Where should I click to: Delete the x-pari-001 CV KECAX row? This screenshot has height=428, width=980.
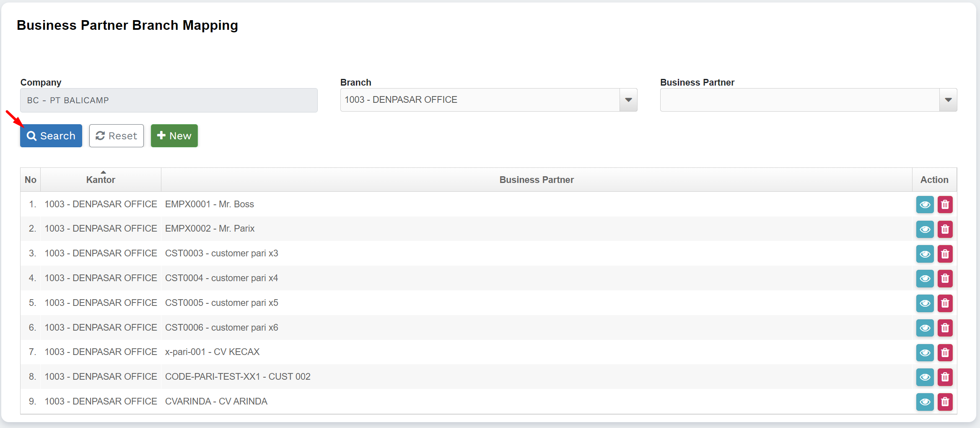pos(945,352)
